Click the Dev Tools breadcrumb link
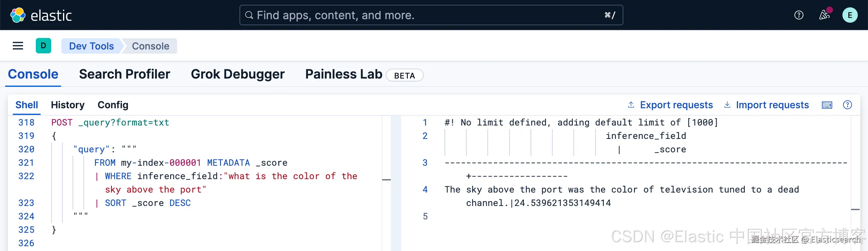 point(91,46)
